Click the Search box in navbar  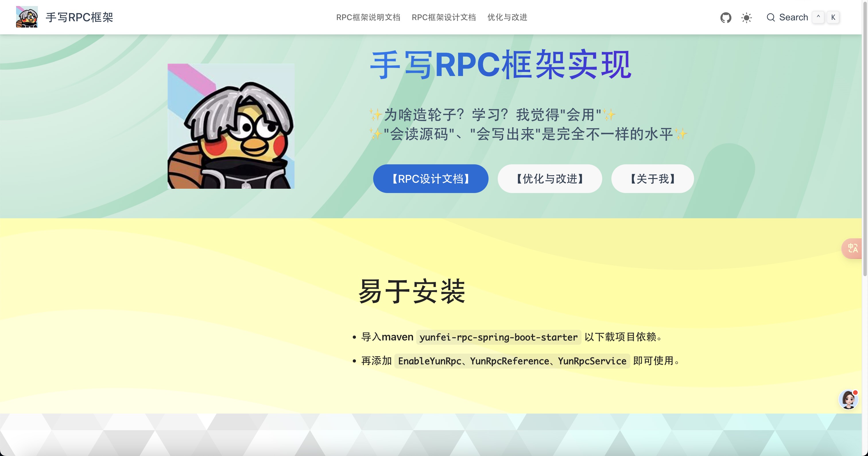pos(802,17)
